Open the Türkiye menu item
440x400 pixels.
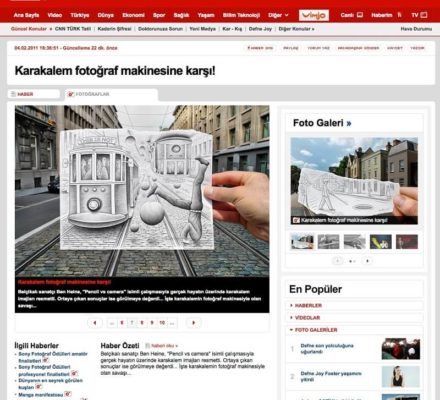[80, 15]
